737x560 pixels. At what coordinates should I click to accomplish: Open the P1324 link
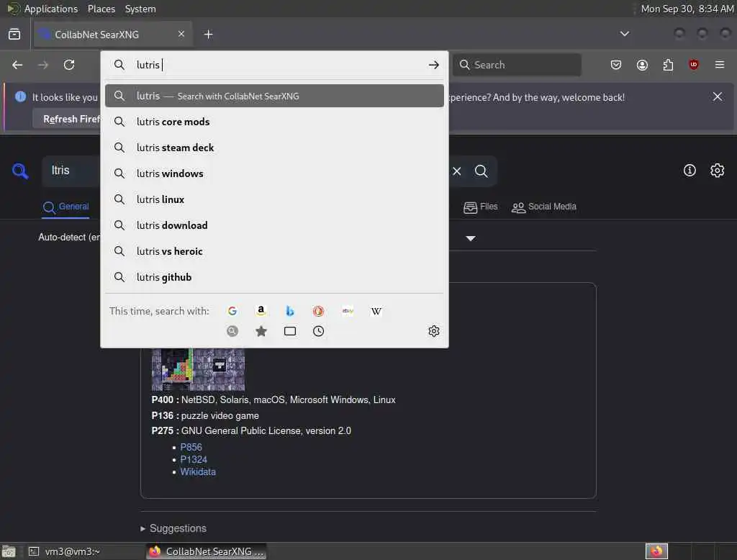point(193,459)
